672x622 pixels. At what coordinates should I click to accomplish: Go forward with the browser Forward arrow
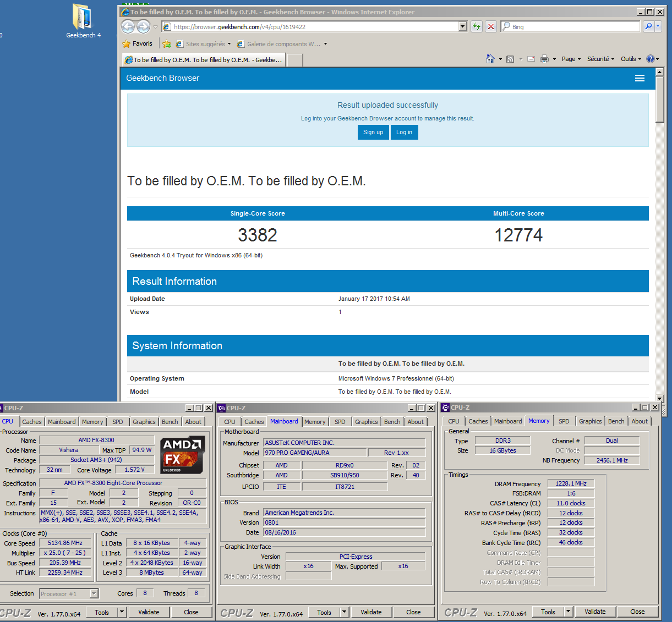(143, 26)
